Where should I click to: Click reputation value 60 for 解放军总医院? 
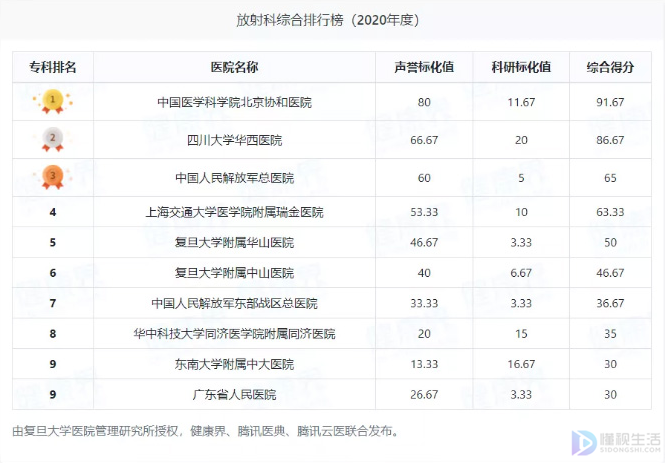(x=424, y=178)
